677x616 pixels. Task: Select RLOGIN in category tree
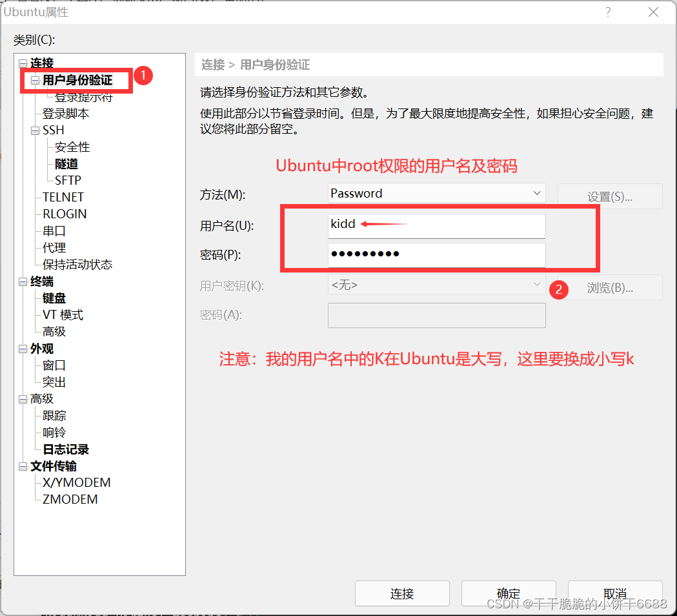coord(65,214)
